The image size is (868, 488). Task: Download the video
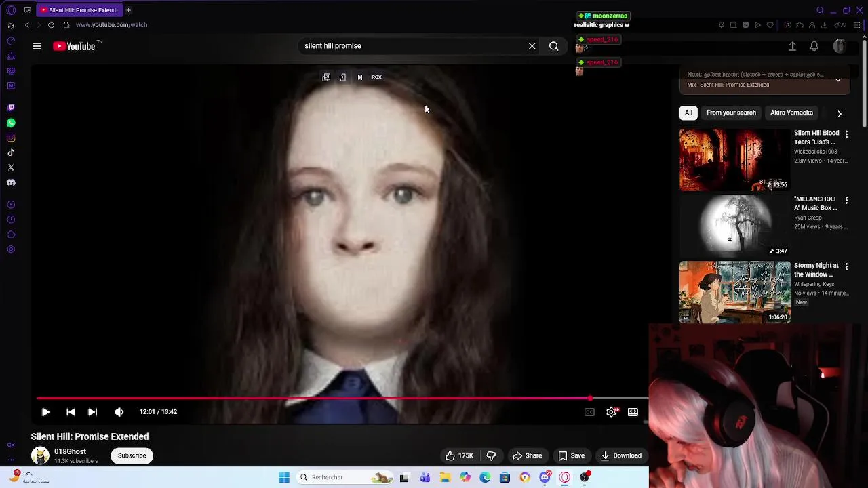coord(621,455)
